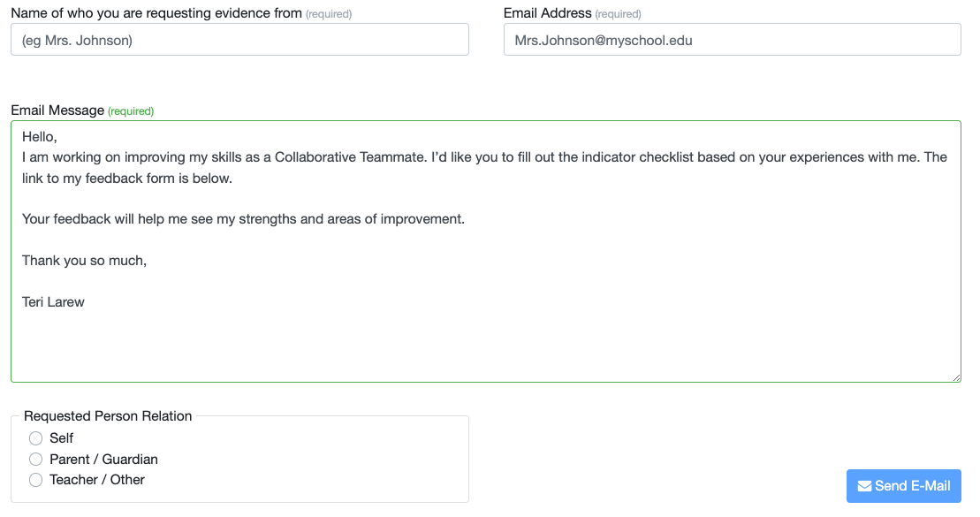Click the 'Teacher / Other' label text
This screenshot has width=980, height=517.
click(97, 480)
